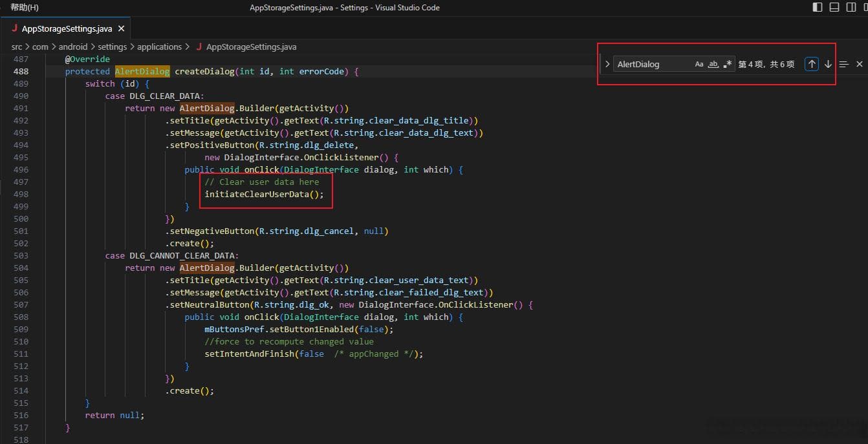868x444 pixels.
Task: Go to next match with down arrow
Action: pyautogui.click(x=828, y=64)
